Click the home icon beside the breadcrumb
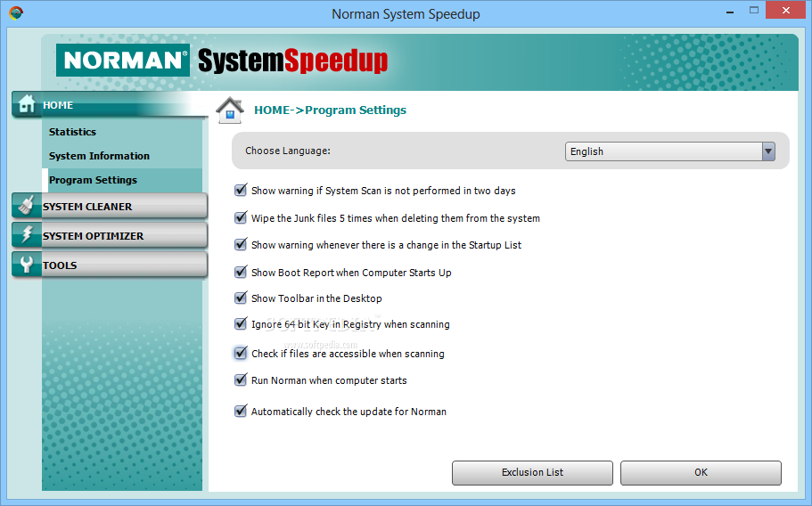The height and width of the screenshot is (506, 812). [230, 110]
